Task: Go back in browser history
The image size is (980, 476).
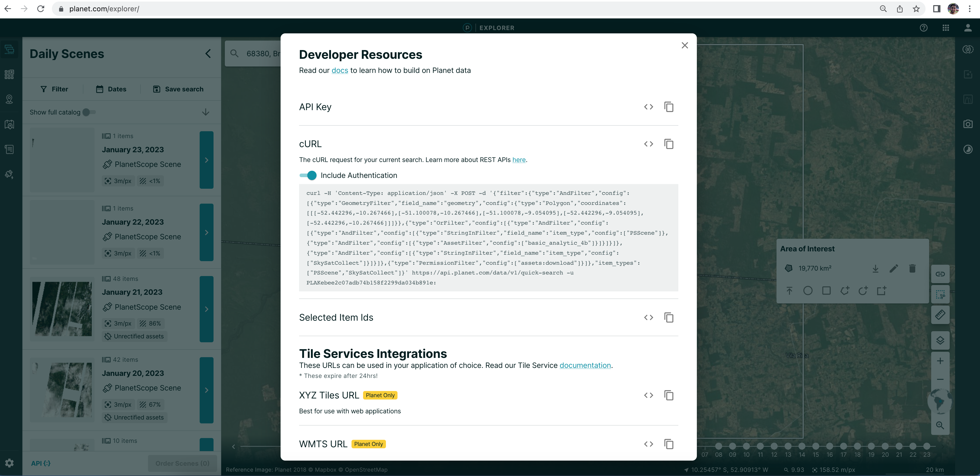Action: 8,9
